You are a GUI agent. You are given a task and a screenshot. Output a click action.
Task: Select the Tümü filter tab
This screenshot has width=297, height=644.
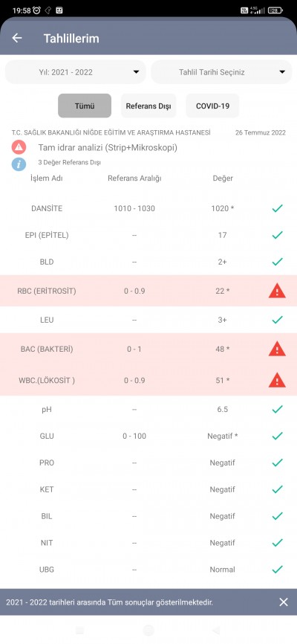coord(85,106)
